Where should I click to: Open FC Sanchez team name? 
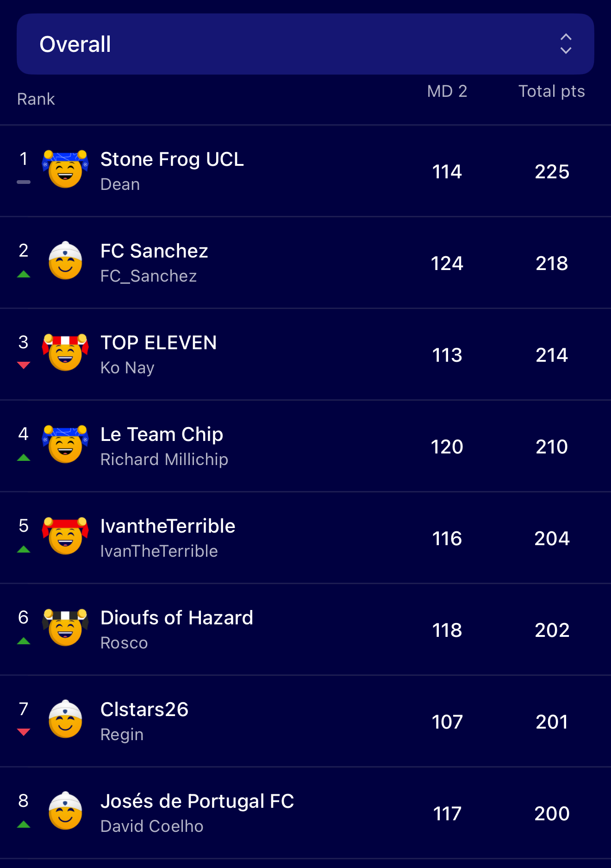(x=154, y=251)
